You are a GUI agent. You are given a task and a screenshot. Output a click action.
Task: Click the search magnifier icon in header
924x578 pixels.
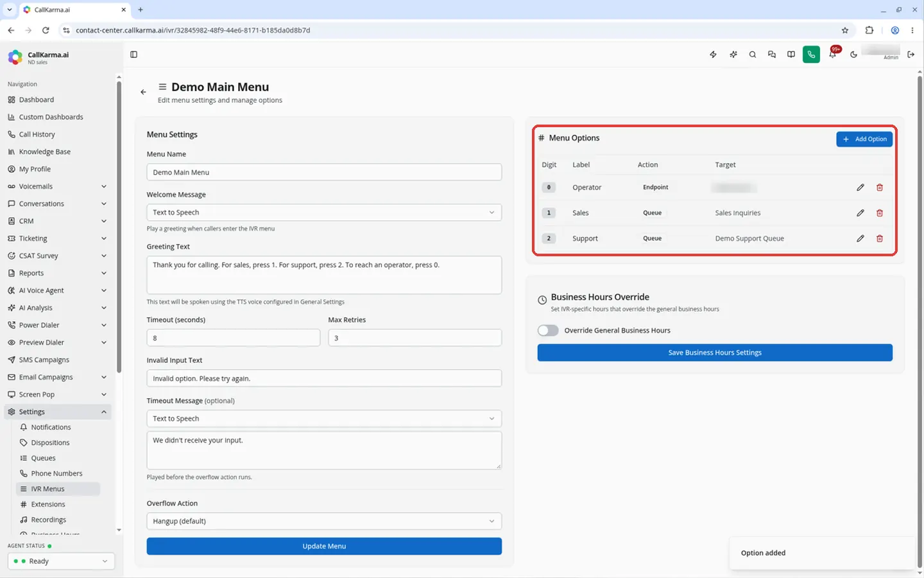click(753, 55)
